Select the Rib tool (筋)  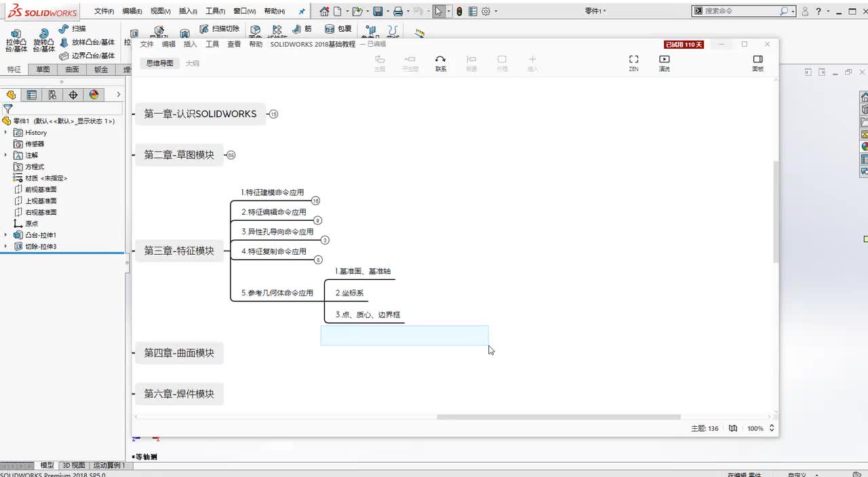302,29
